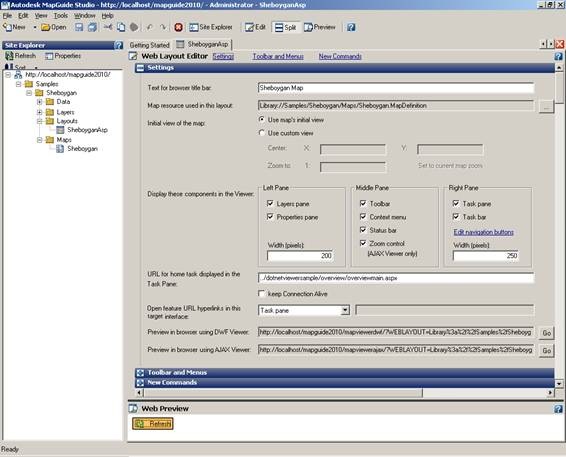The width and height of the screenshot is (566, 457).
Task: Click the Site Explorer panel help icon
Action: tap(118, 45)
